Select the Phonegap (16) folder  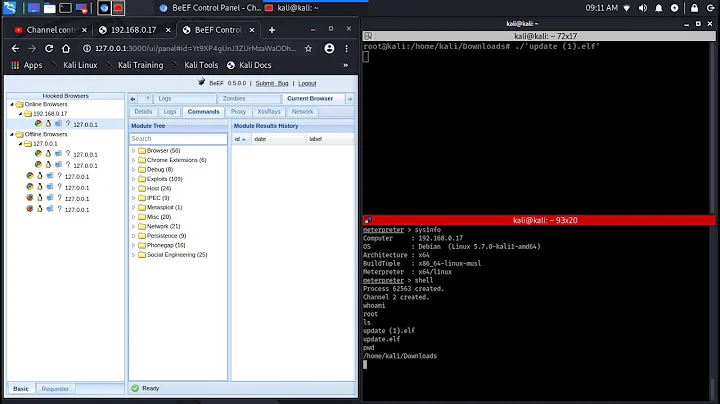tap(166, 245)
